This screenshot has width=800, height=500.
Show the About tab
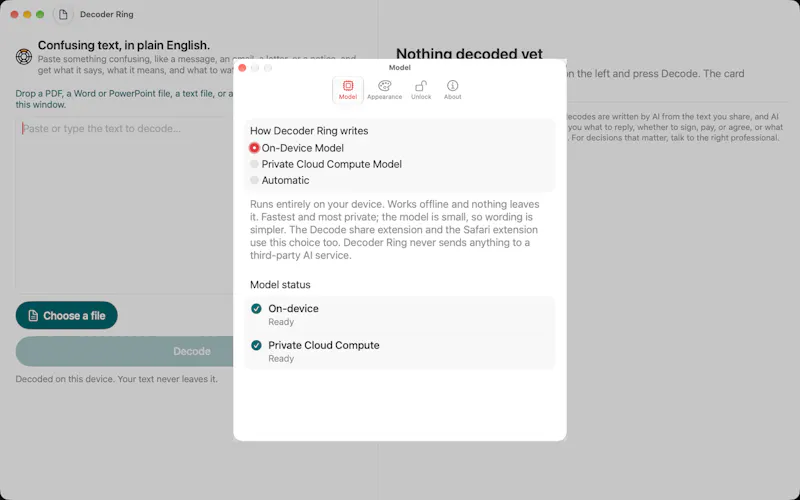(453, 90)
